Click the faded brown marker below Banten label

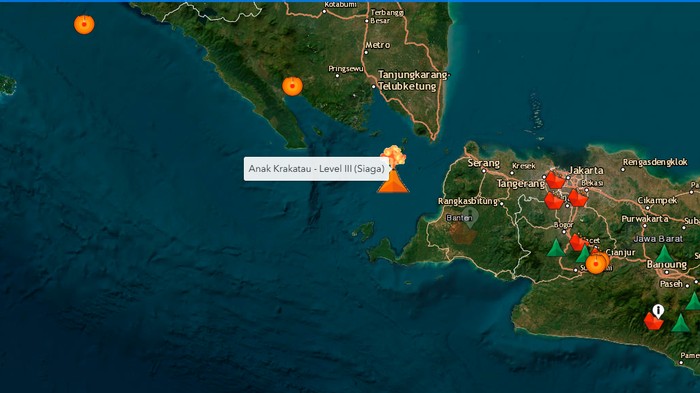point(462,234)
